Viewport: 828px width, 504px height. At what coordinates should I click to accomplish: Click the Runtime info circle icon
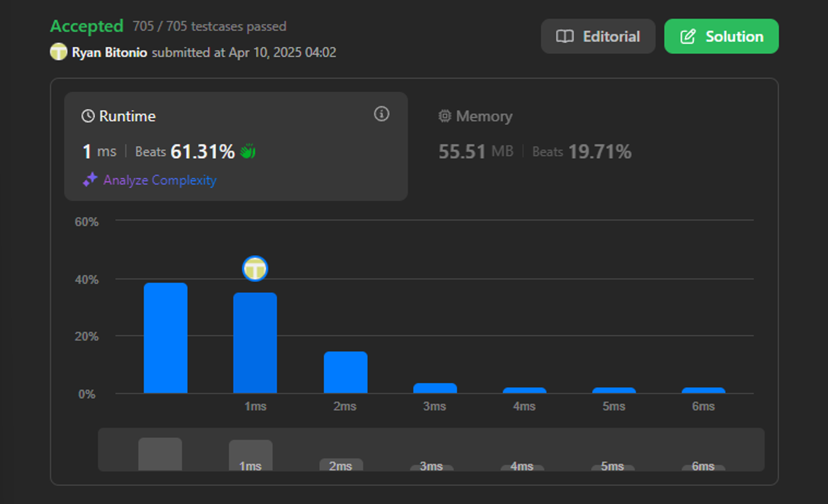tap(381, 114)
